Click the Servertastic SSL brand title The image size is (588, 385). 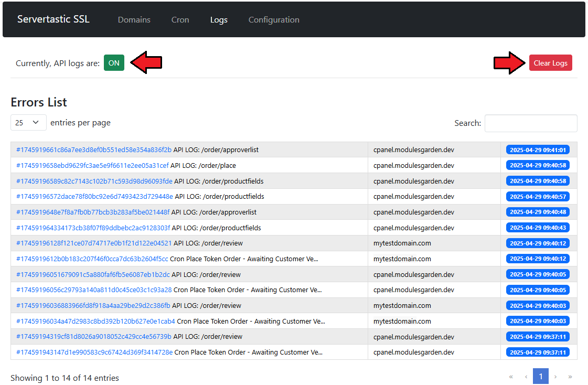pos(54,19)
